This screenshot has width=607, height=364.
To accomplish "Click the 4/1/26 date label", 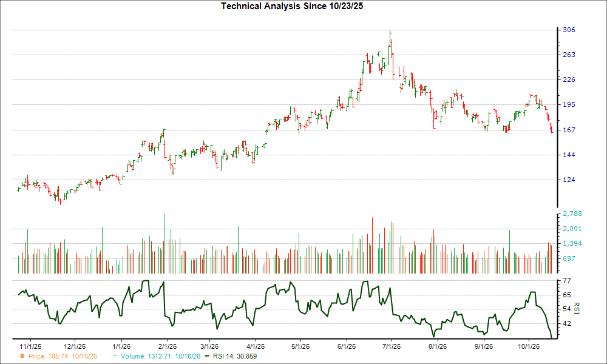I will [256, 346].
